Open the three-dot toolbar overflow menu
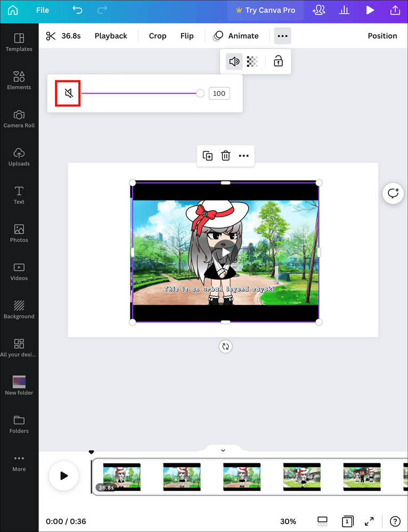Screen dimensions: 408x532 (282, 36)
